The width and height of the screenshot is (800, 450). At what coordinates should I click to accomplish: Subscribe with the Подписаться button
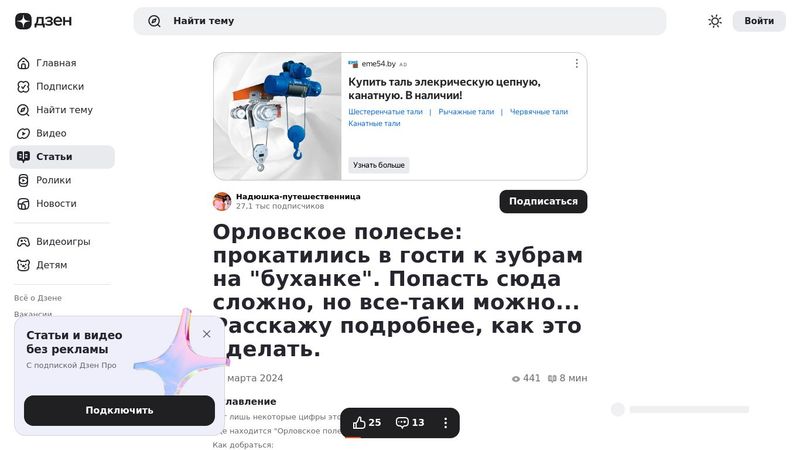543,202
